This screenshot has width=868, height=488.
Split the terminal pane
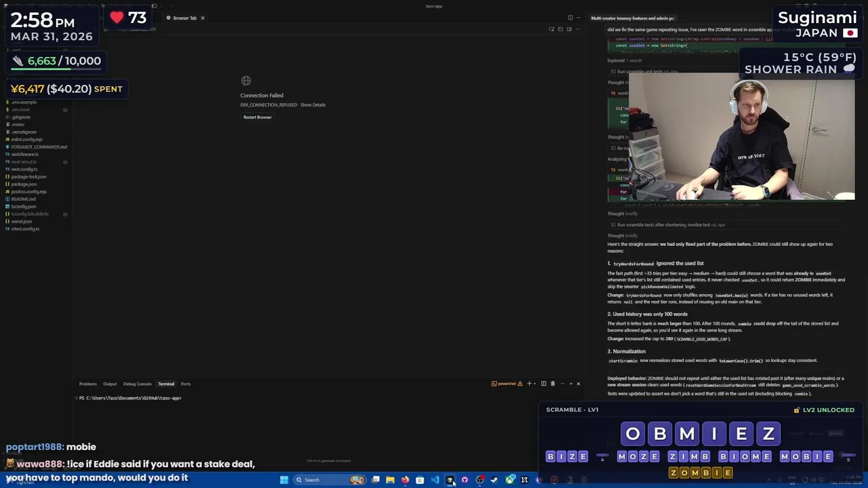pos(544,384)
